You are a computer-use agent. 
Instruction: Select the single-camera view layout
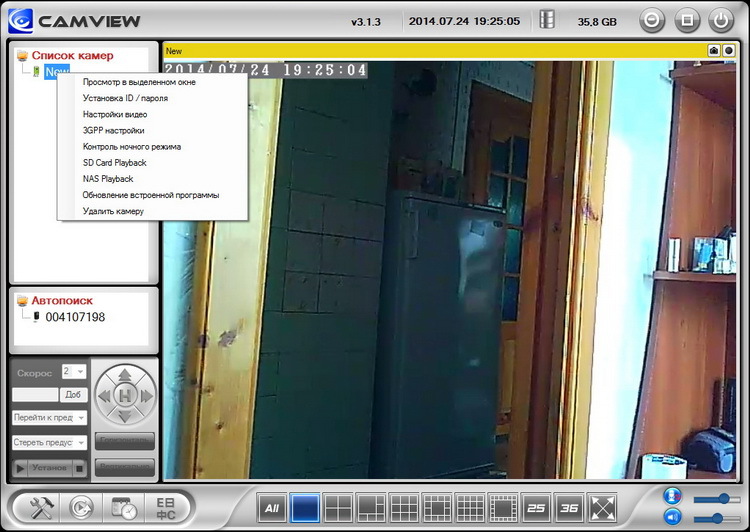(305, 508)
